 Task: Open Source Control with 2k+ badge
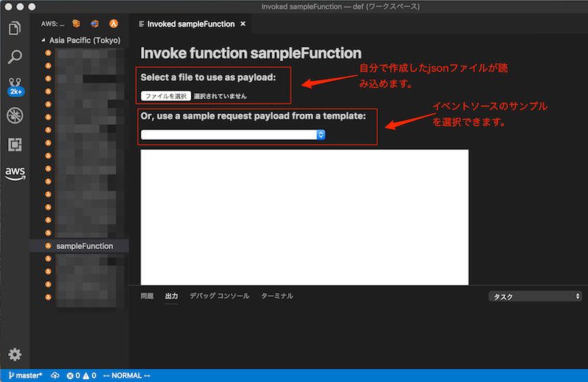15,87
